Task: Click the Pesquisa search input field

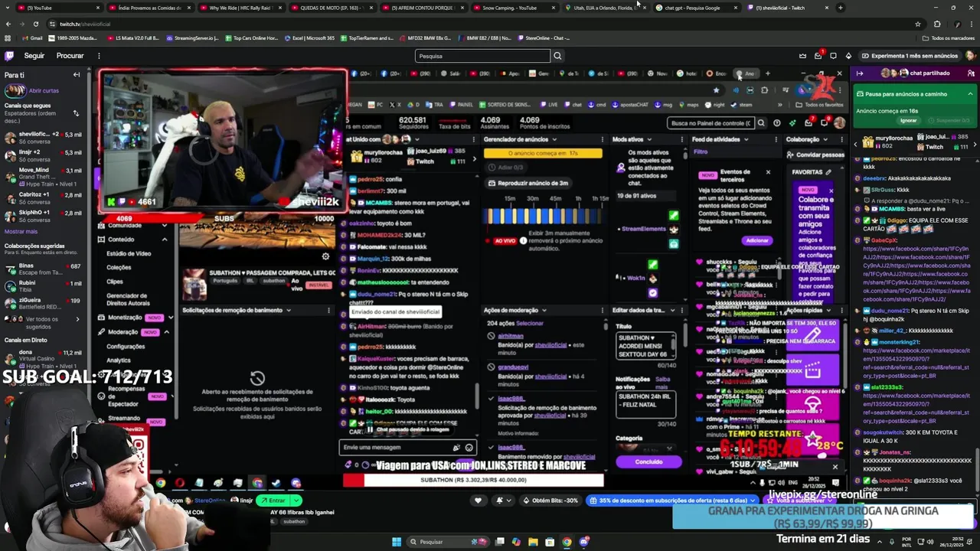Action: [482, 56]
